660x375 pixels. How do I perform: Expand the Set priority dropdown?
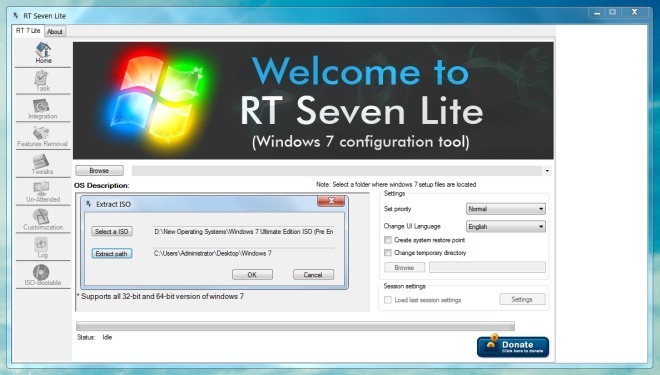506,209
